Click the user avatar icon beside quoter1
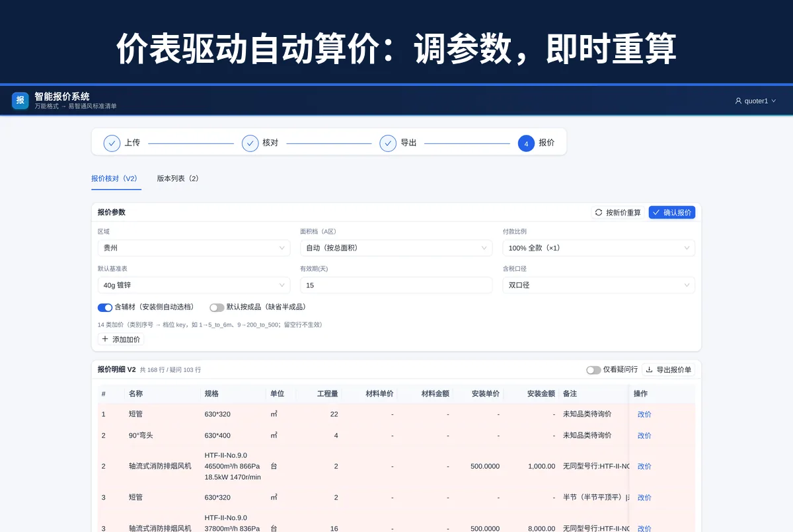 [738, 101]
